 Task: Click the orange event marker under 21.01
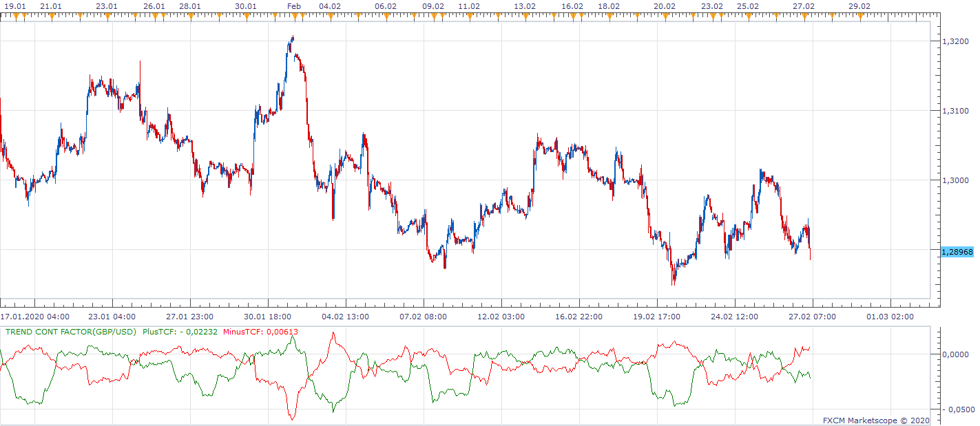click(52, 17)
